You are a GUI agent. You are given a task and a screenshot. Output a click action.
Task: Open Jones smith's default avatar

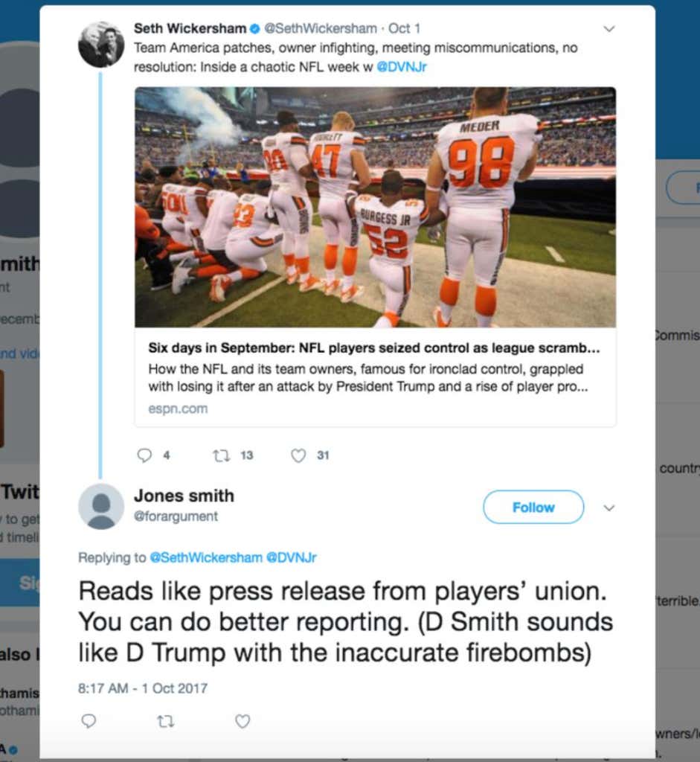[x=101, y=507]
